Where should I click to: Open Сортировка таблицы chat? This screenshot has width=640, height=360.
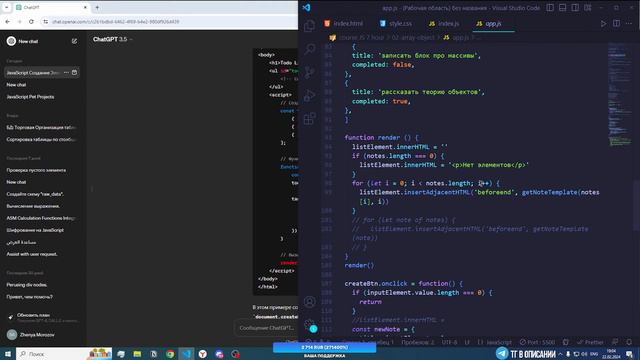coord(41,140)
